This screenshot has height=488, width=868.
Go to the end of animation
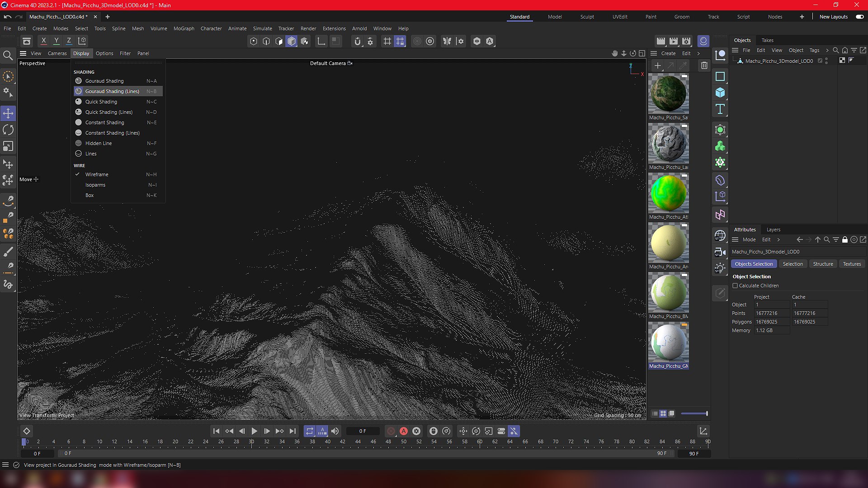292,431
